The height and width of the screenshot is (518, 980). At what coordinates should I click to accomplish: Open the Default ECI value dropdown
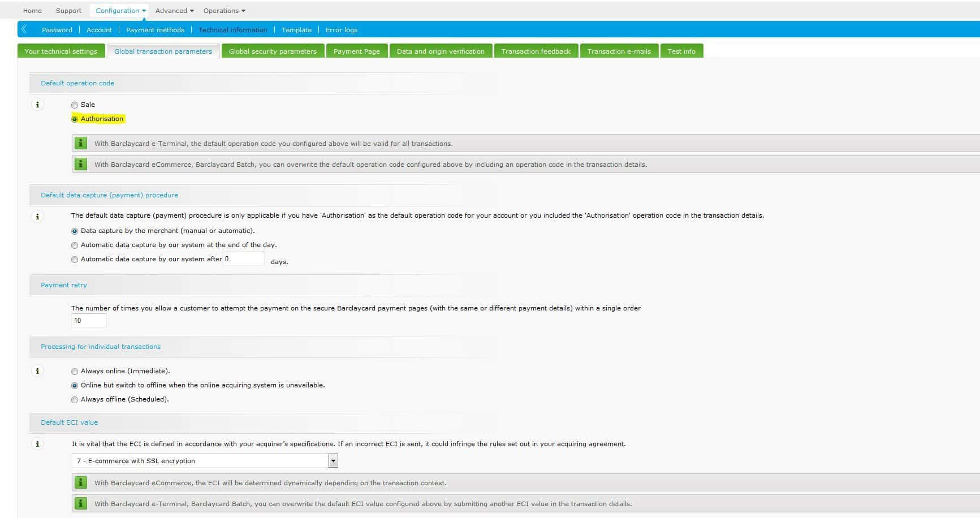[x=333, y=461]
